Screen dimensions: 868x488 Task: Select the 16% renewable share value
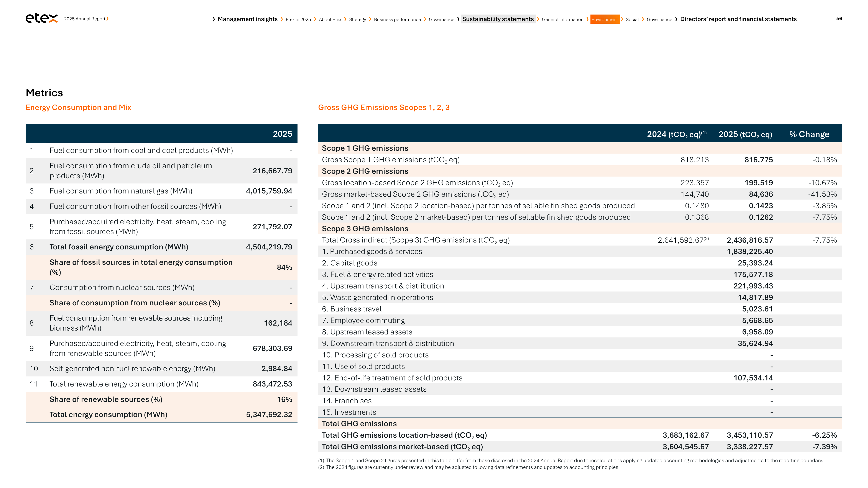pyautogui.click(x=284, y=400)
